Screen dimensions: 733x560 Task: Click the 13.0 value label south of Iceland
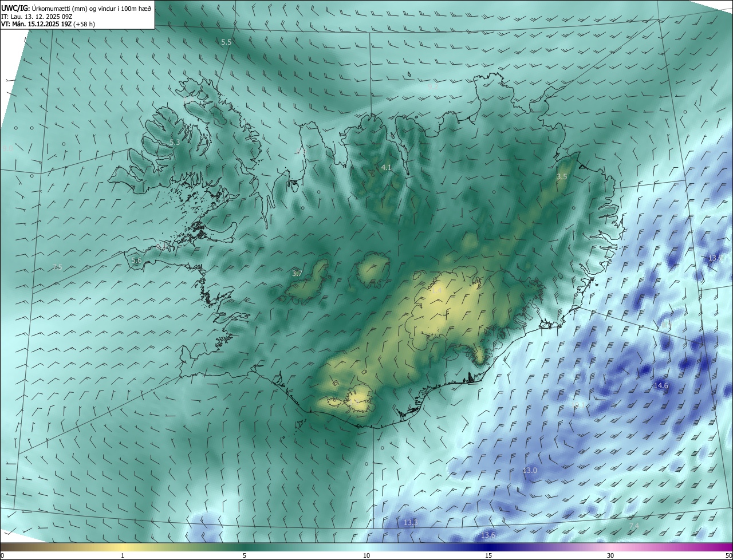(530, 470)
